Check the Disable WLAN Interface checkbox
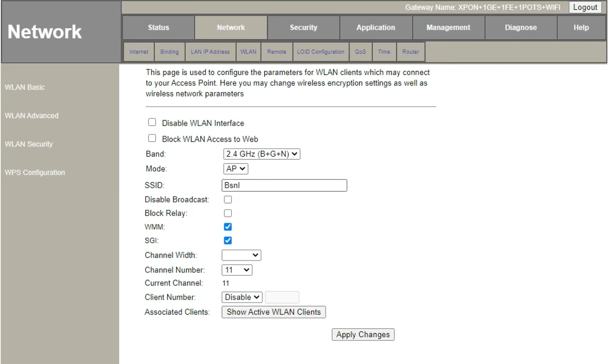 [152, 122]
